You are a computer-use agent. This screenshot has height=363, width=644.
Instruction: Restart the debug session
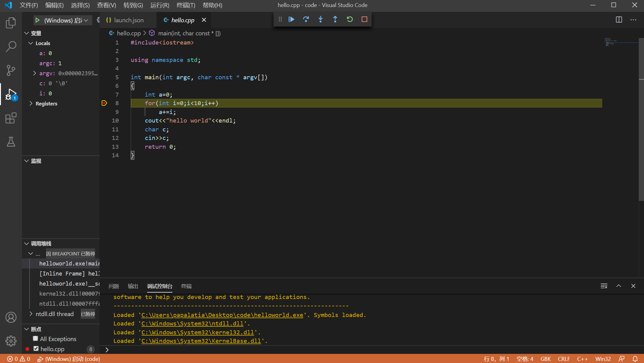click(350, 20)
